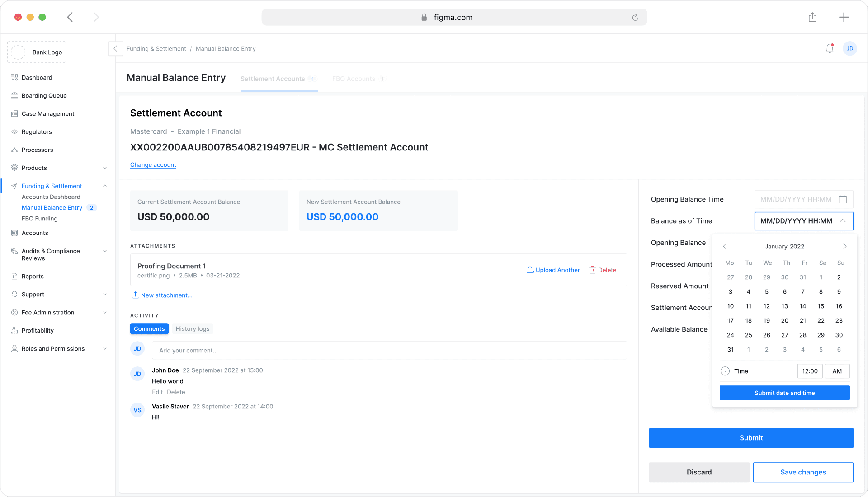Go back in browser history
The image size is (868, 497).
(x=70, y=17)
